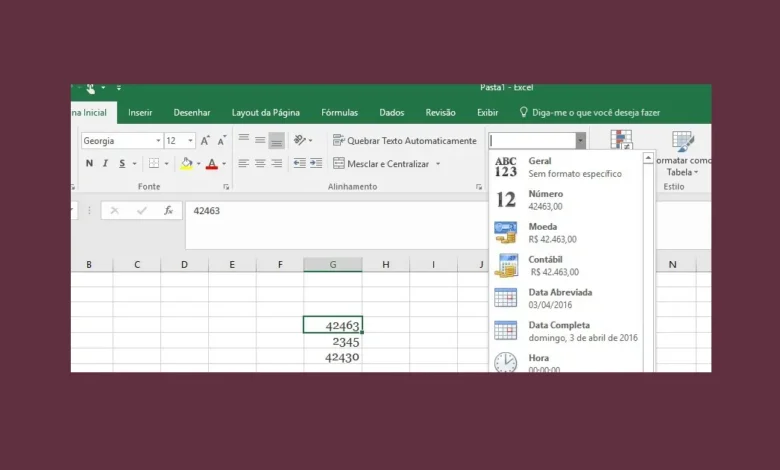Click the insert function fx icon
This screenshot has width=780, height=470.
169,211
